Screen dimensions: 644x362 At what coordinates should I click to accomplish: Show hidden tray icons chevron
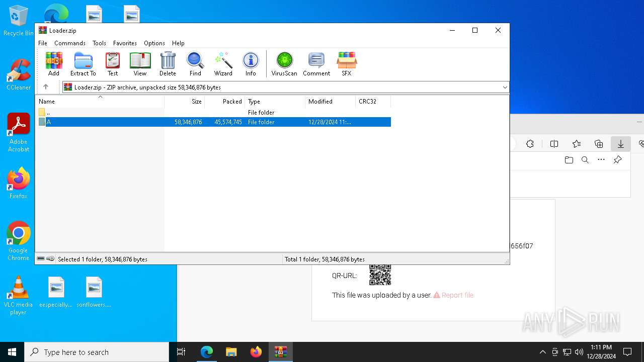coord(542,352)
